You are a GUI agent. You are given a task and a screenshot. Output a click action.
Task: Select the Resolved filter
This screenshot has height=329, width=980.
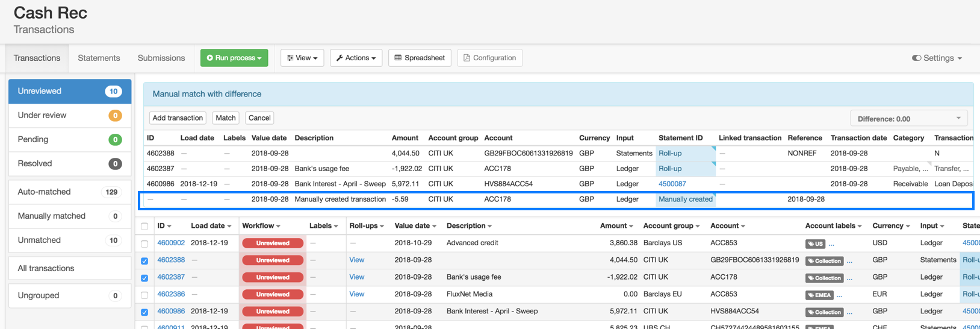coord(70,163)
